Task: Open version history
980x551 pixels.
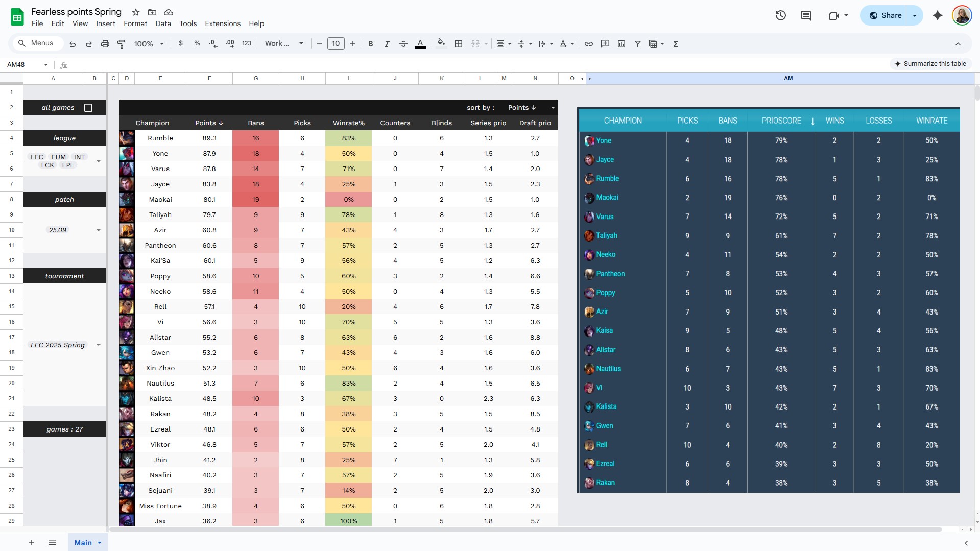Action: tap(780, 15)
